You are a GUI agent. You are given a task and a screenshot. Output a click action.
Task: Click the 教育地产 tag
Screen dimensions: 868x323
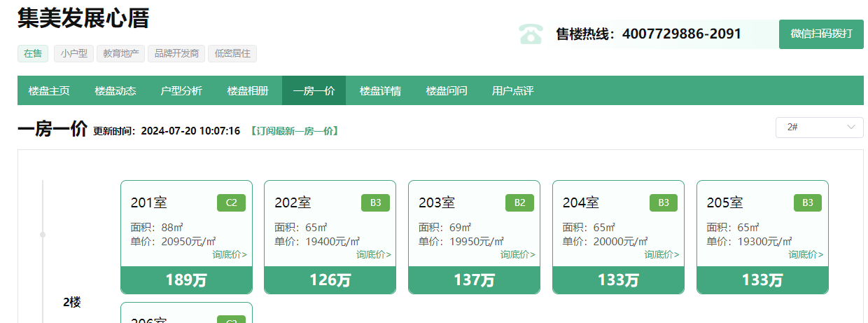[121, 53]
